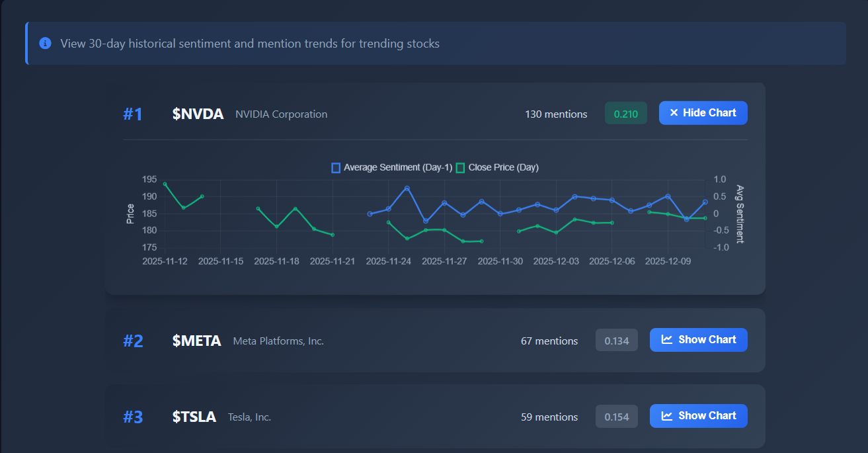The width and height of the screenshot is (868, 453).
Task: Expand the META chart with Show Chart
Action: pos(698,339)
